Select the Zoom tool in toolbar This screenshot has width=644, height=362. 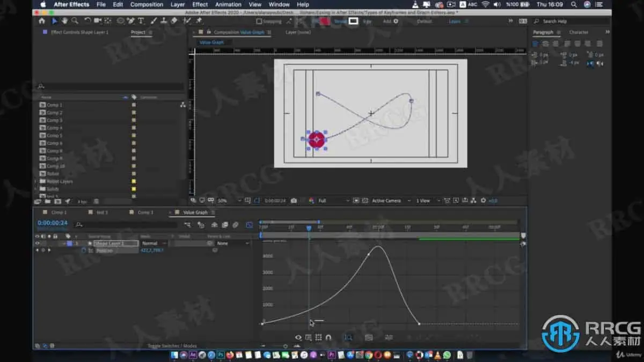click(75, 21)
